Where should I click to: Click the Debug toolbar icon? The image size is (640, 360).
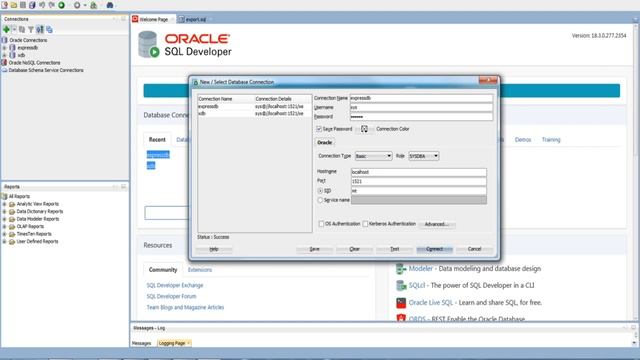click(77, 5)
